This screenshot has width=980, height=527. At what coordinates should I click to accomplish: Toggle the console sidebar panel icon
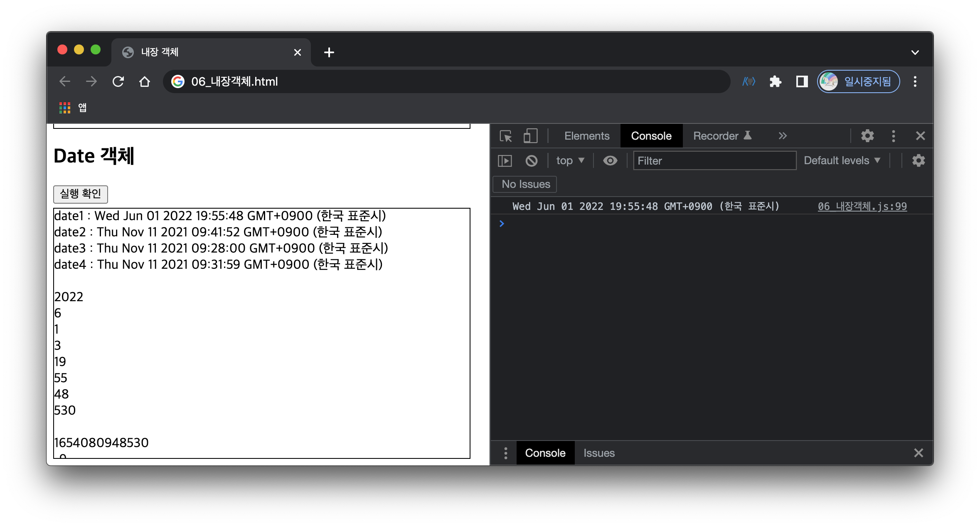coord(505,160)
